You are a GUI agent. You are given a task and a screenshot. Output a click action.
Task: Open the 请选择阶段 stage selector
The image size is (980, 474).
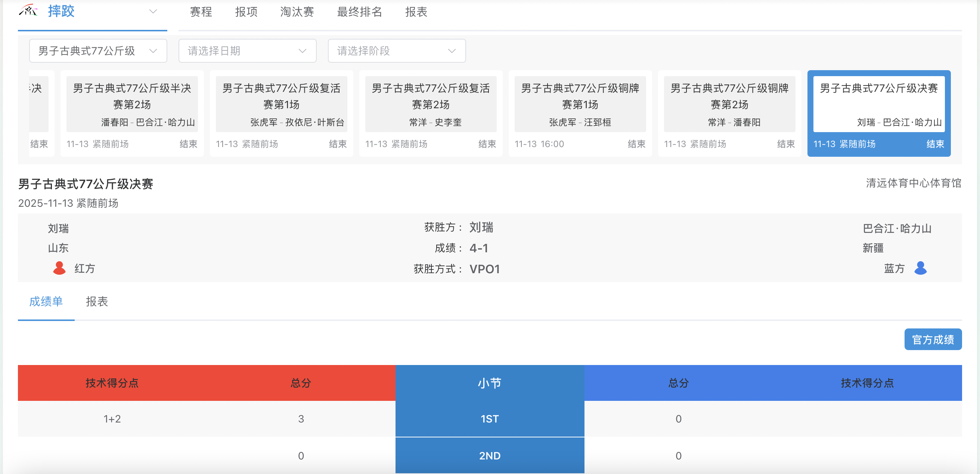point(396,50)
